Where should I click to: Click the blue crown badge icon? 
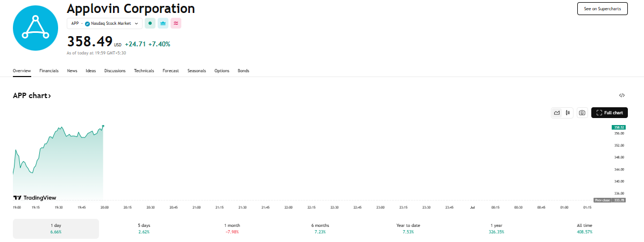tap(163, 24)
